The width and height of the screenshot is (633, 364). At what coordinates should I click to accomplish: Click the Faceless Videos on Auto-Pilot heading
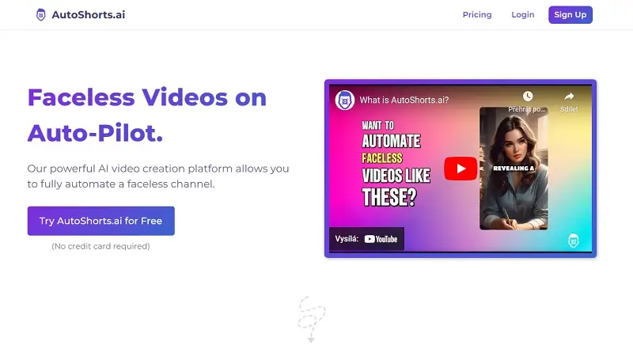(x=147, y=115)
